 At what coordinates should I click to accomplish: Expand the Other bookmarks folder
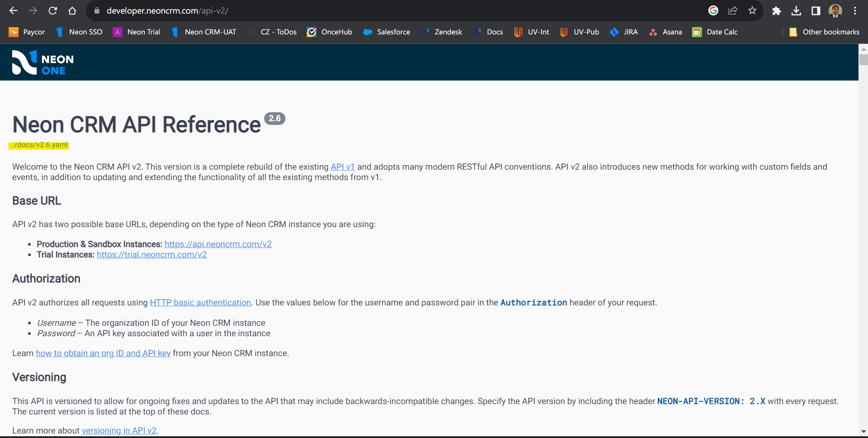click(824, 32)
